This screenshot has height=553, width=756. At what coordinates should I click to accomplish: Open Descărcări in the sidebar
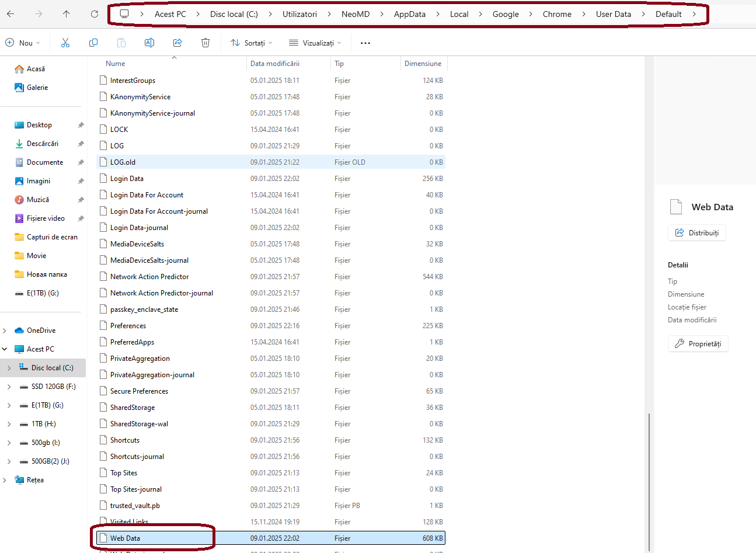click(42, 144)
